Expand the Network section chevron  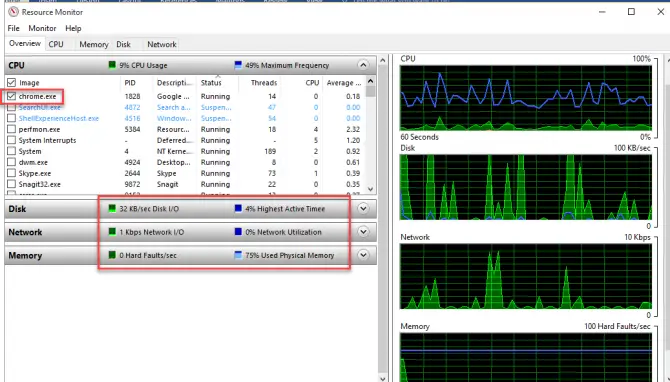tap(363, 232)
